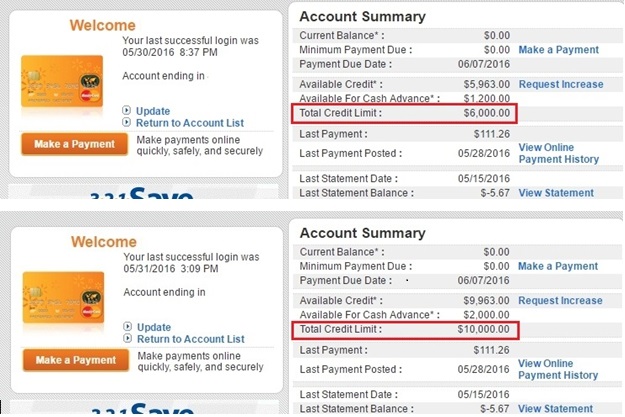Open View Online Payment History in $6,000.00 limit summary

point(558,153)
